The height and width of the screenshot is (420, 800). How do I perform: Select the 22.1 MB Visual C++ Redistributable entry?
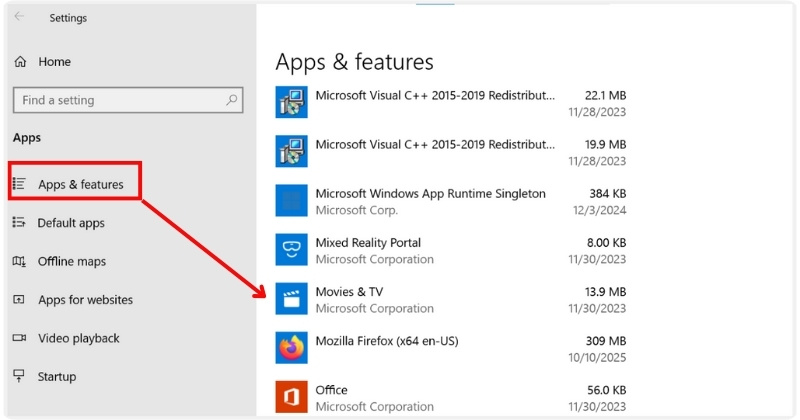[x=451, y=103]
